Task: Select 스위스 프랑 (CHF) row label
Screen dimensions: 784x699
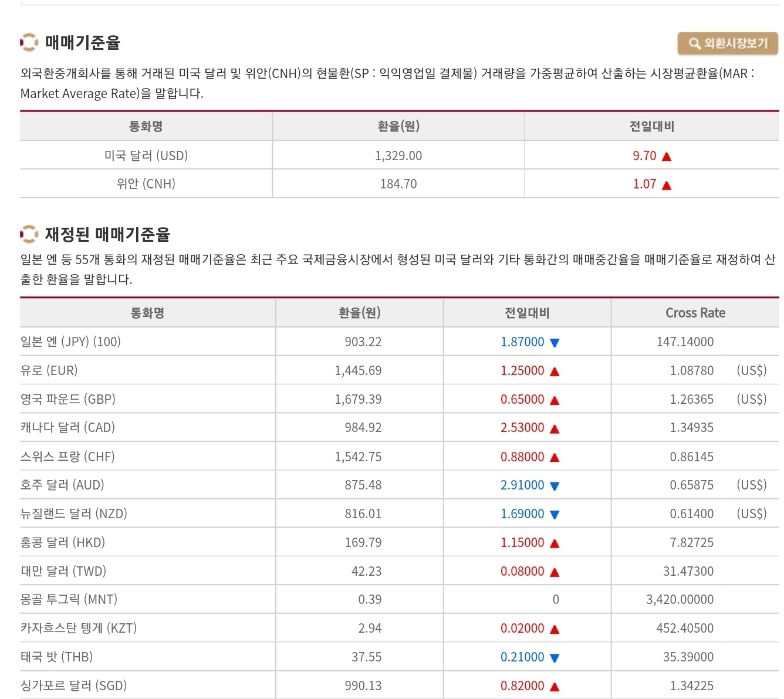Action: [x=67, y=457]
